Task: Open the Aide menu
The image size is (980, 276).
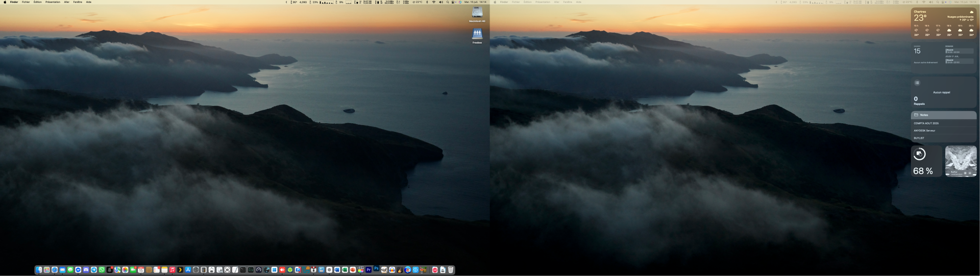Action: [x=89, y=2]
